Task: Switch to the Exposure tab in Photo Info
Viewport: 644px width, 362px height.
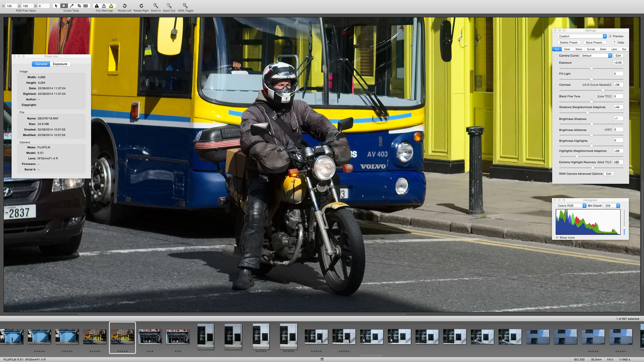Action: (60, 64)
